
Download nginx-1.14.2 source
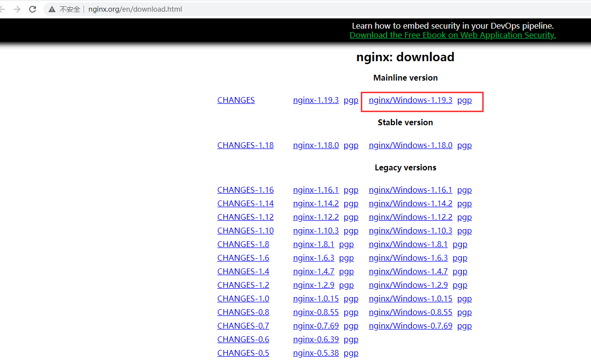[x=316, y=203]
